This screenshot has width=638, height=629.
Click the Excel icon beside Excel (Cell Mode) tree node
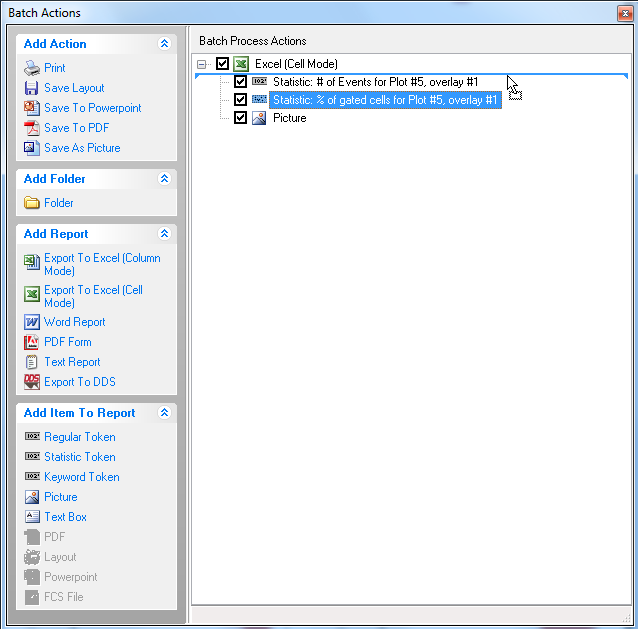tap(241, 64)
